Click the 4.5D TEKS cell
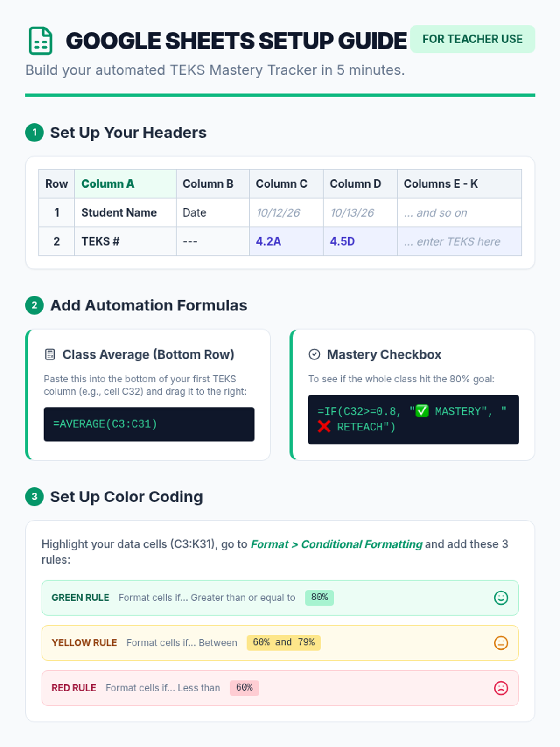 click(360, 241)
